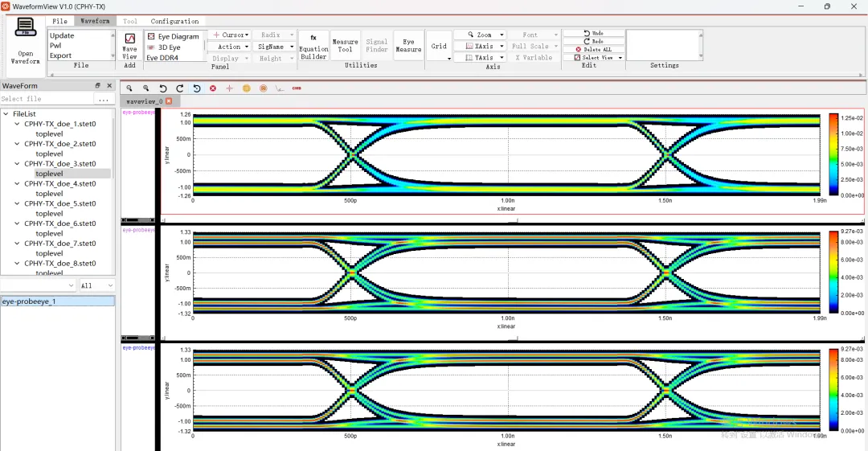
Task: Click Export in the File list
Action: 60,55
